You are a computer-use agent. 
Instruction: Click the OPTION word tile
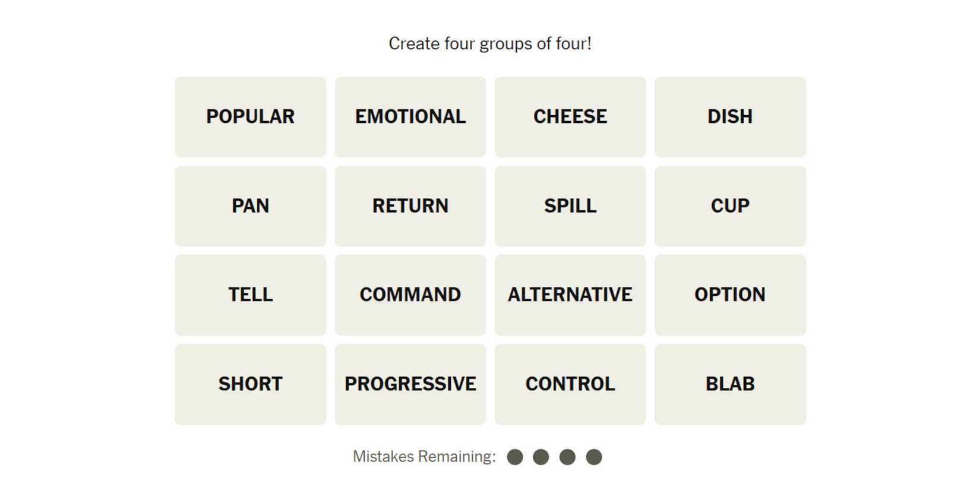coord(730,295)
